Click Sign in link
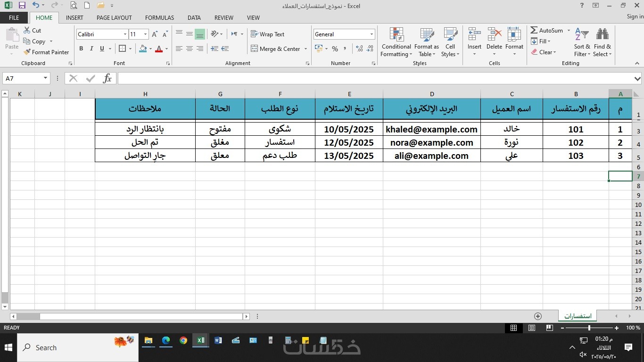This screenshot has height=362, width=644. [635, 16]
